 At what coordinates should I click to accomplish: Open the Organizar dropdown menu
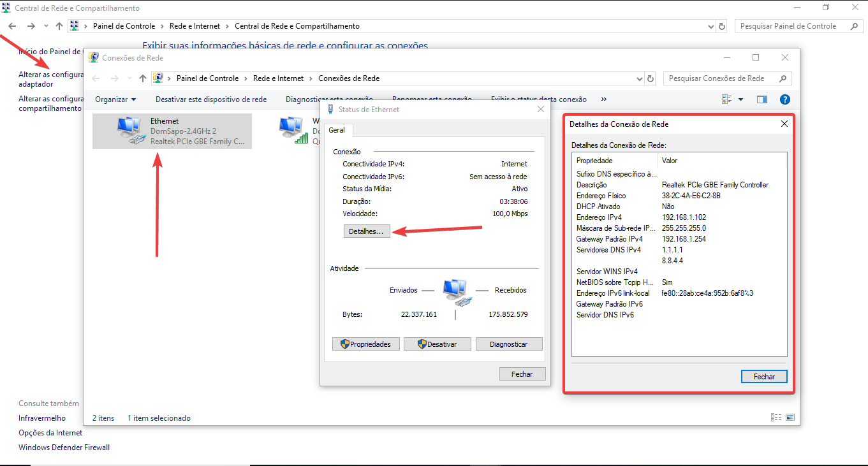tap(115, 99)
